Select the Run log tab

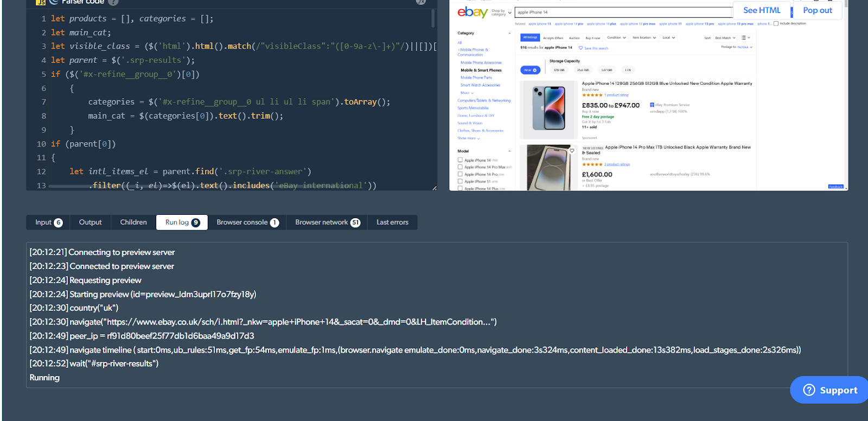click(182, 222)
